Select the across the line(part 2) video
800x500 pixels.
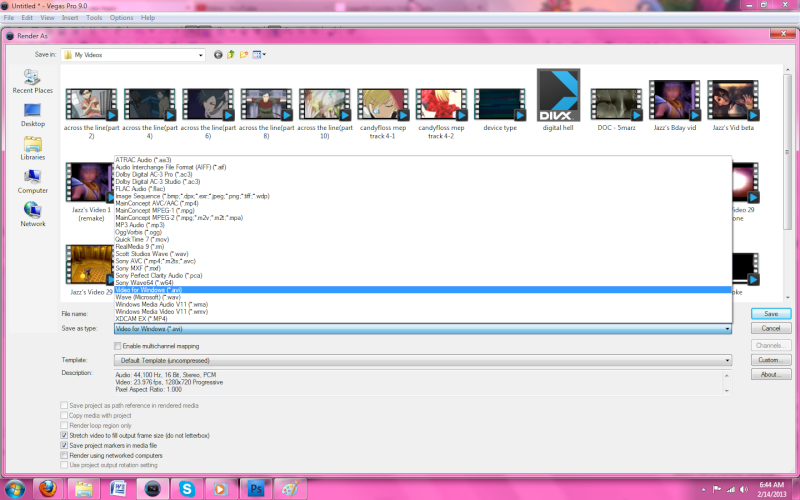(91, 113)
